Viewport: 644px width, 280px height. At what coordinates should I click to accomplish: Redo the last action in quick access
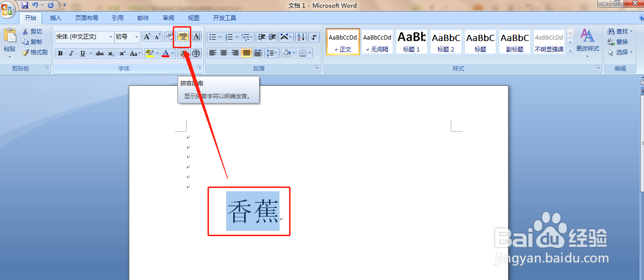pyautogui.click(x=51, y=5)
